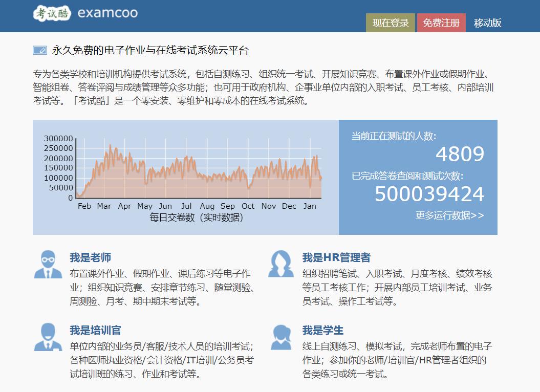Screen dimensions: 540x392
Task: Click the 培训官 trainer avatar icon
Action: [x=48, y=337]
